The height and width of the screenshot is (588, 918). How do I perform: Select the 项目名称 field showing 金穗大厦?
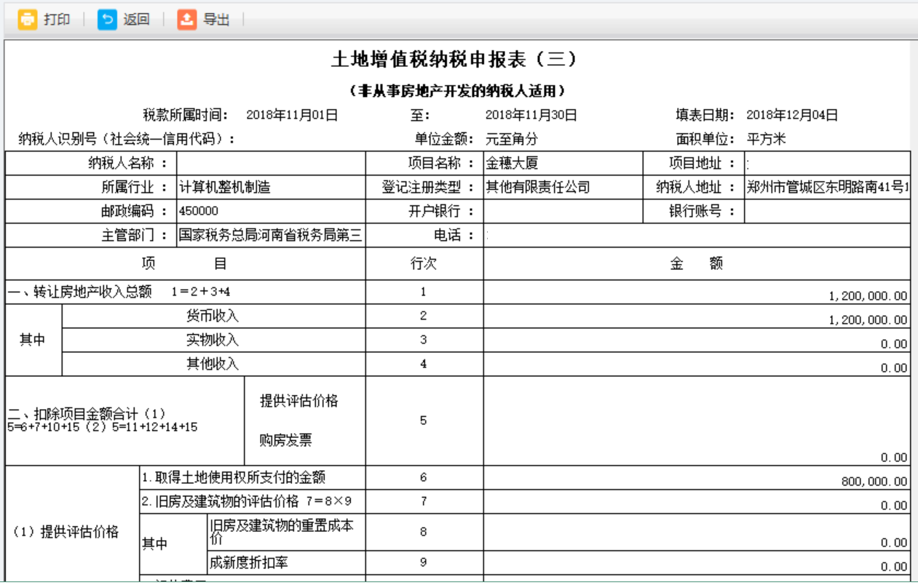(563, 164)
